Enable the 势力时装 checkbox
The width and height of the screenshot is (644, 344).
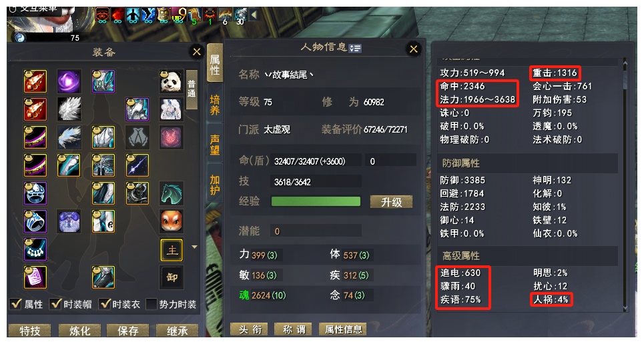151,304
